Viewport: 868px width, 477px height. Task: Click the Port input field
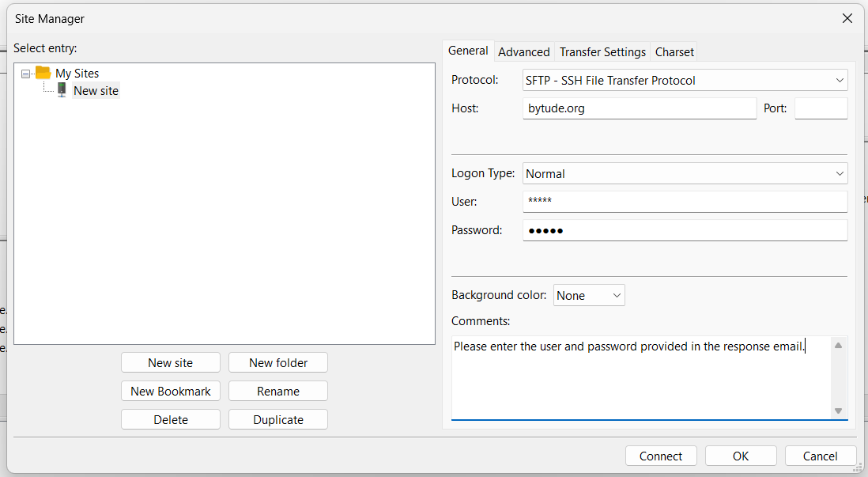pos(821,108)
